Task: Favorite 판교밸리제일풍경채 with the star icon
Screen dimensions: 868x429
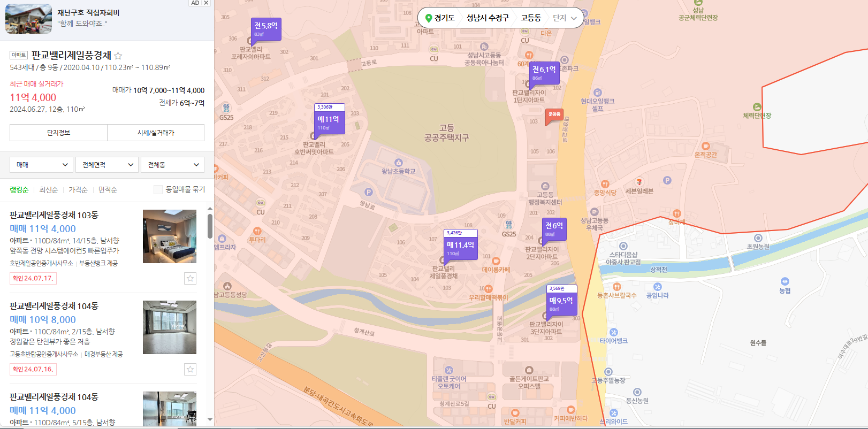Action: pos(118,56)
